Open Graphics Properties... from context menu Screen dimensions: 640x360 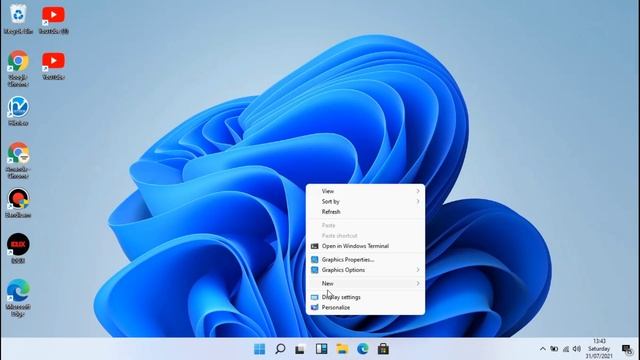coord(365,260)
